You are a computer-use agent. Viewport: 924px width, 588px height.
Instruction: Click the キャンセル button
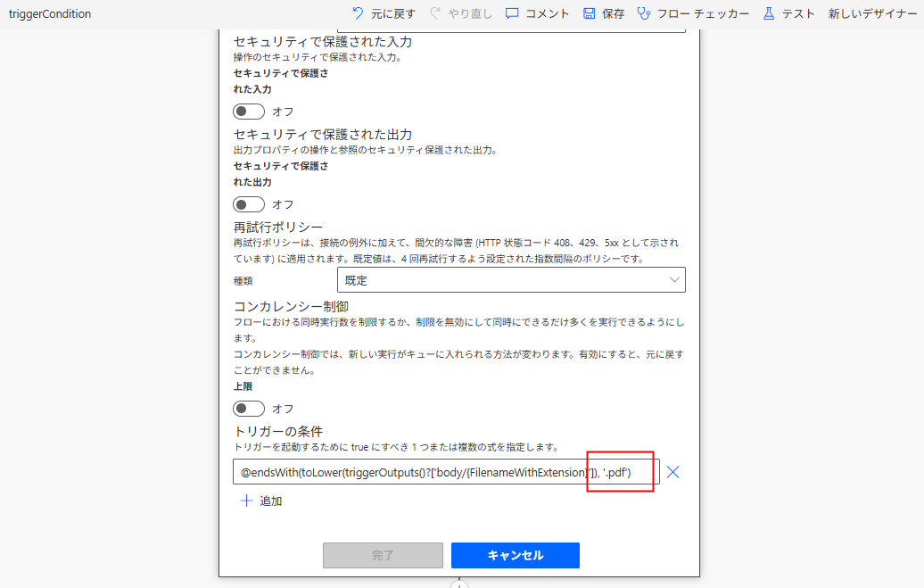(515, 555)
